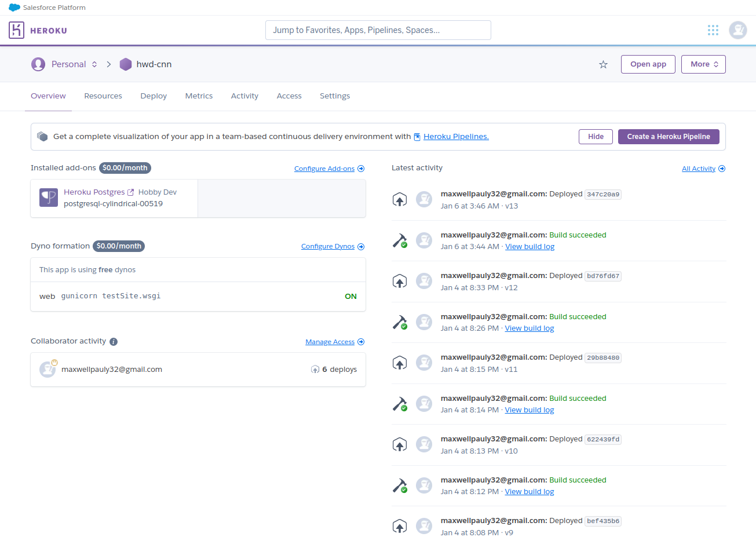756x559 pixels.
Task: Follow the Heroku Pipelines link
Action: 456,137
